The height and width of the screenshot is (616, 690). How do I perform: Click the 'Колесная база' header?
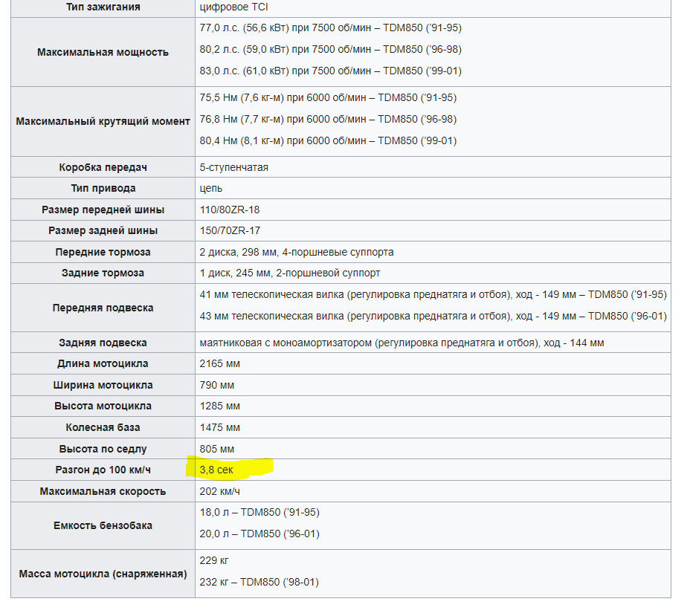103,428
